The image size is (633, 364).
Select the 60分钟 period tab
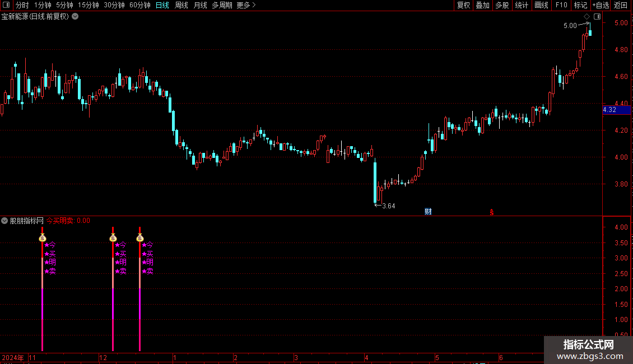(x=139, y=5)
